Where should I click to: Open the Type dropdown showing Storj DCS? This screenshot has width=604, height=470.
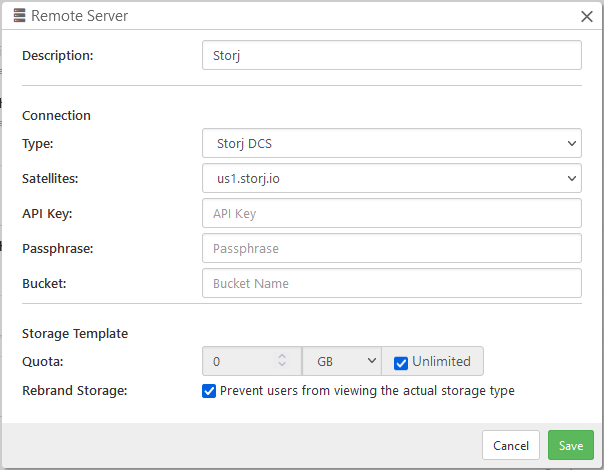coord(392,143)
